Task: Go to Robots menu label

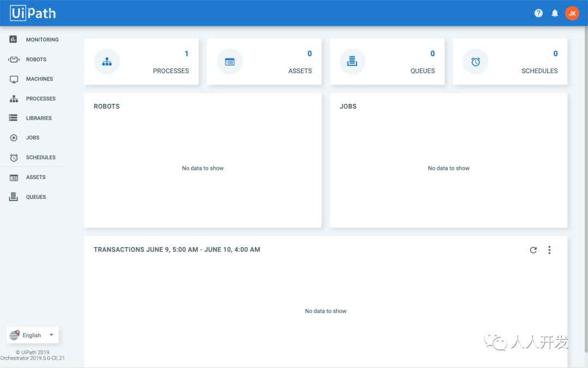Action: [36, 59]
